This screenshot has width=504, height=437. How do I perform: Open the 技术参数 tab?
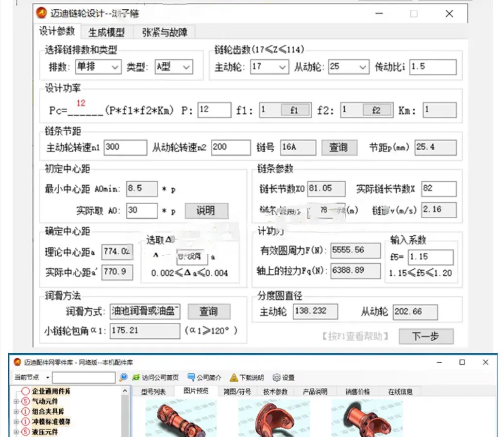(275, 392)
